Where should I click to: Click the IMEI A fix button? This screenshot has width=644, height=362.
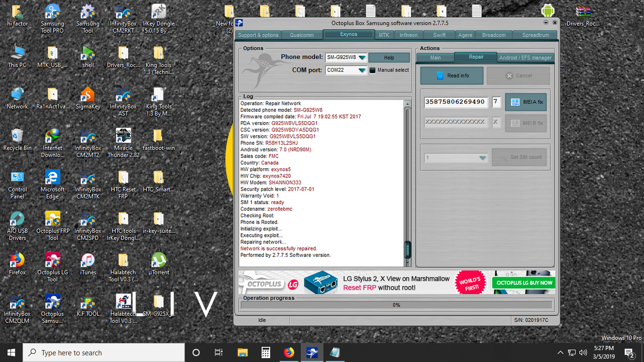pyautogui.click(x=526, y=102)
